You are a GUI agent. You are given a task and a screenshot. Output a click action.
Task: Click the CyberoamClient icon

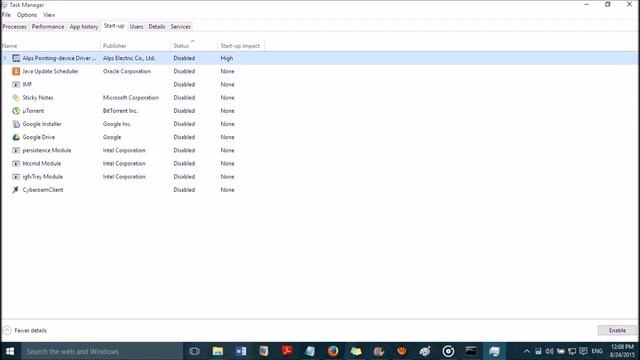[x=16, y=190]
